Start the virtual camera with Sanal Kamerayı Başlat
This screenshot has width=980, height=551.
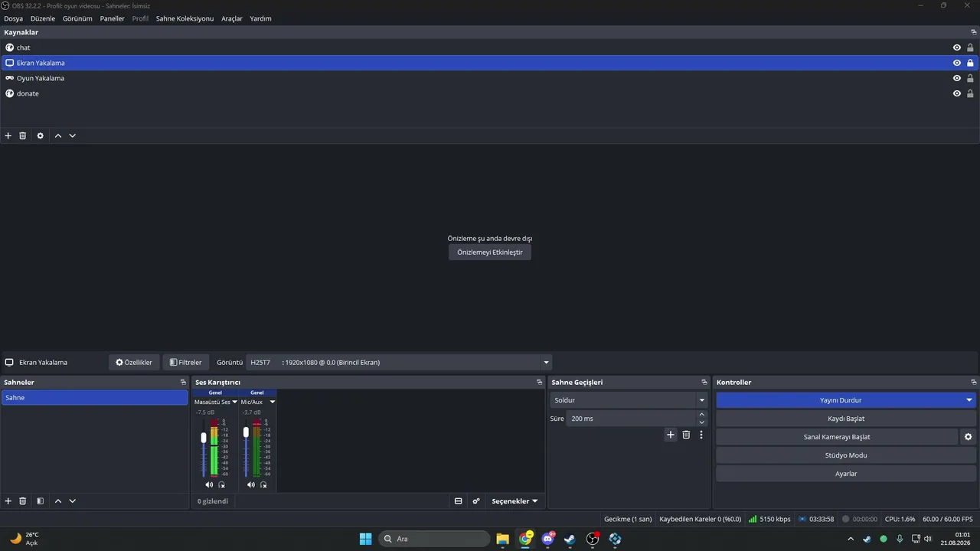pos(837,437)
